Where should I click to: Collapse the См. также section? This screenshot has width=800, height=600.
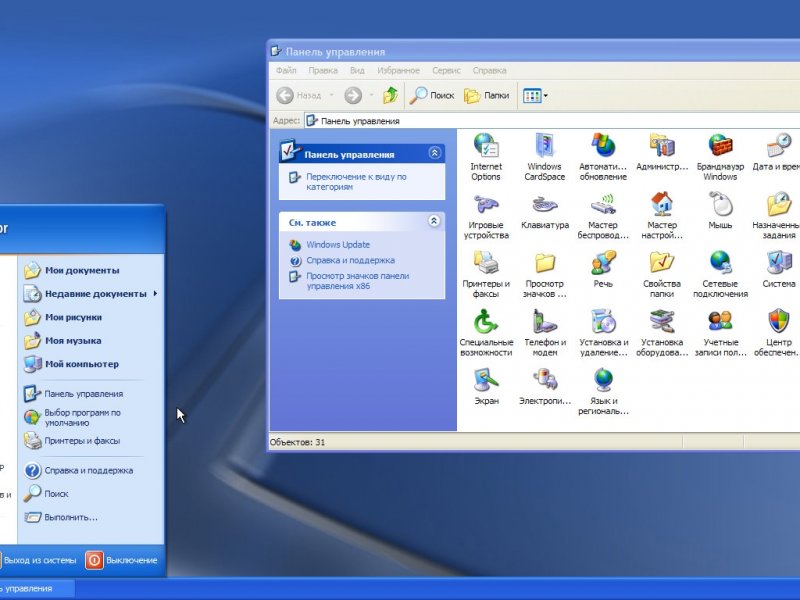point(434,221)
